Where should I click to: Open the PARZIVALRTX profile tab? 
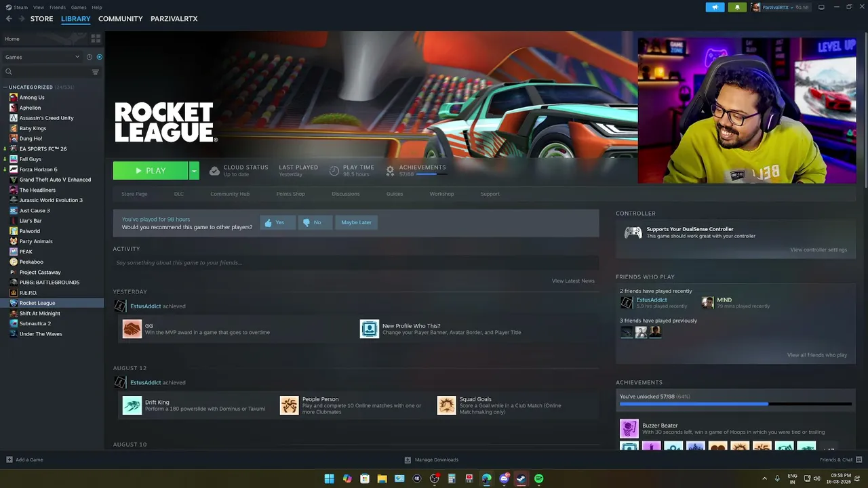[174, 19]
